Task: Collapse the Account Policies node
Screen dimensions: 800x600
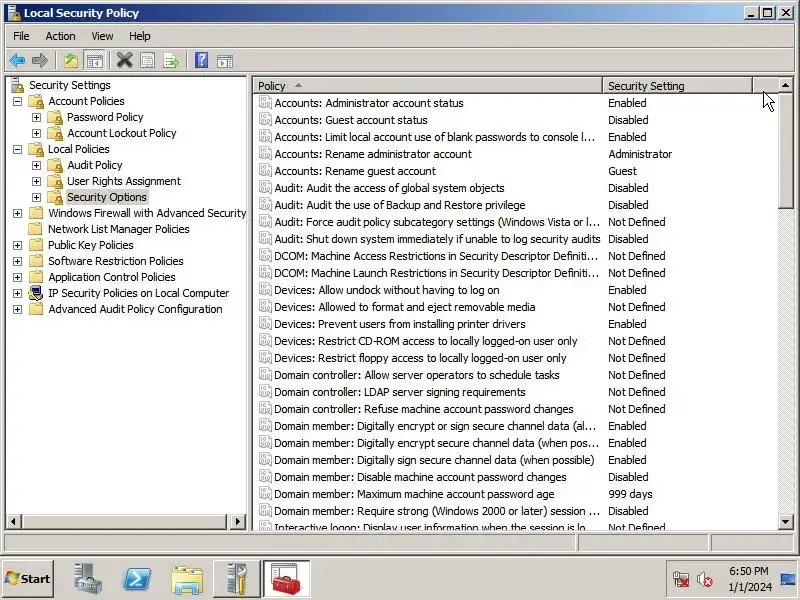Action: tap(17, 101)
